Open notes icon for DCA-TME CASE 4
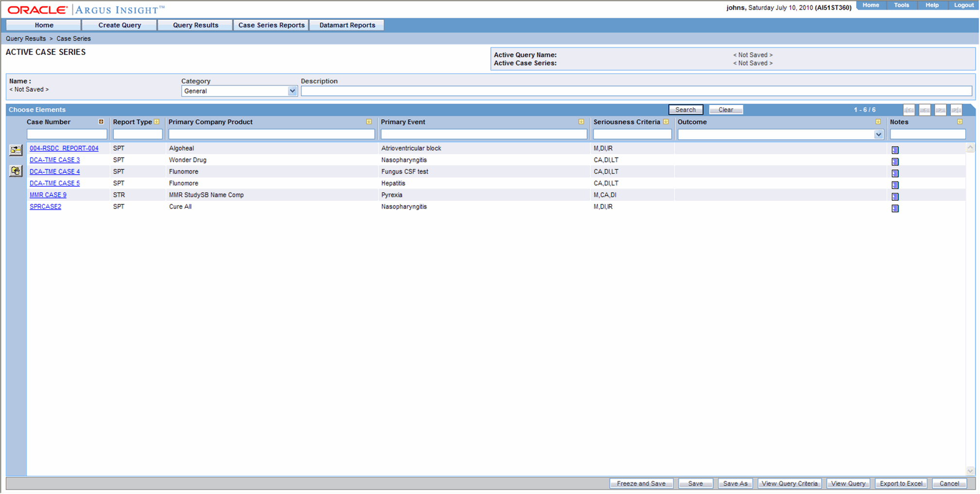Image resolution: width=980 pixels, height=494 pixels. click(895, 173)
